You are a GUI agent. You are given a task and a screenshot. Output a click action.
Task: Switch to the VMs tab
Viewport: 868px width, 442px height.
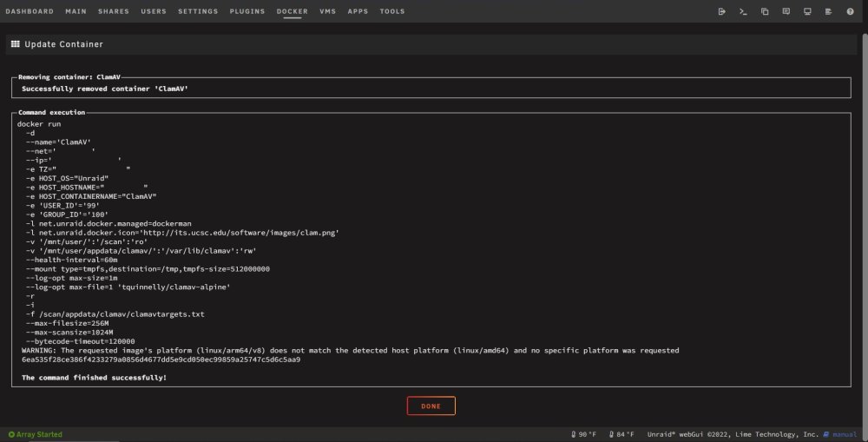click(328, 11)
